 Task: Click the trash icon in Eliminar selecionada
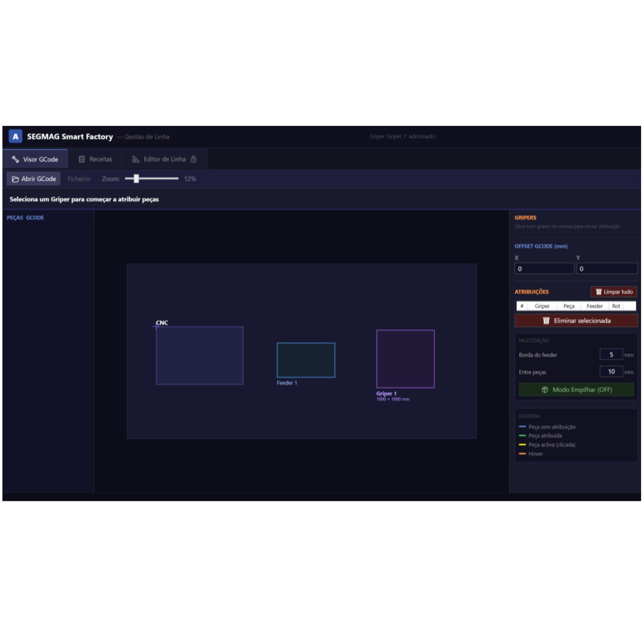[546, 320]
